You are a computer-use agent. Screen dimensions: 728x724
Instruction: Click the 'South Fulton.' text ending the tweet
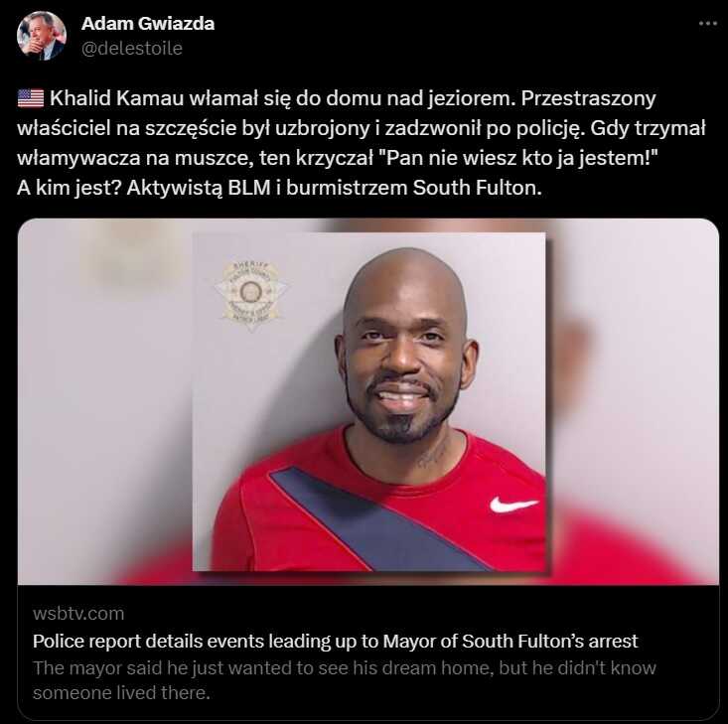point(478,188)
